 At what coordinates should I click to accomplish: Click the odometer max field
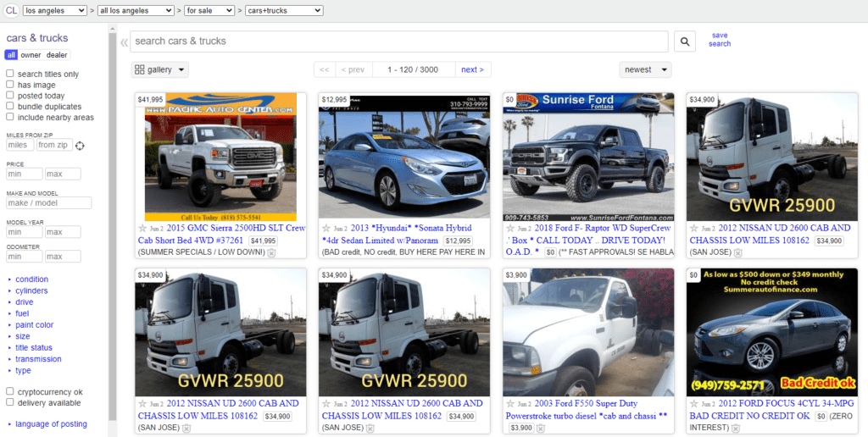pos(63,257)
